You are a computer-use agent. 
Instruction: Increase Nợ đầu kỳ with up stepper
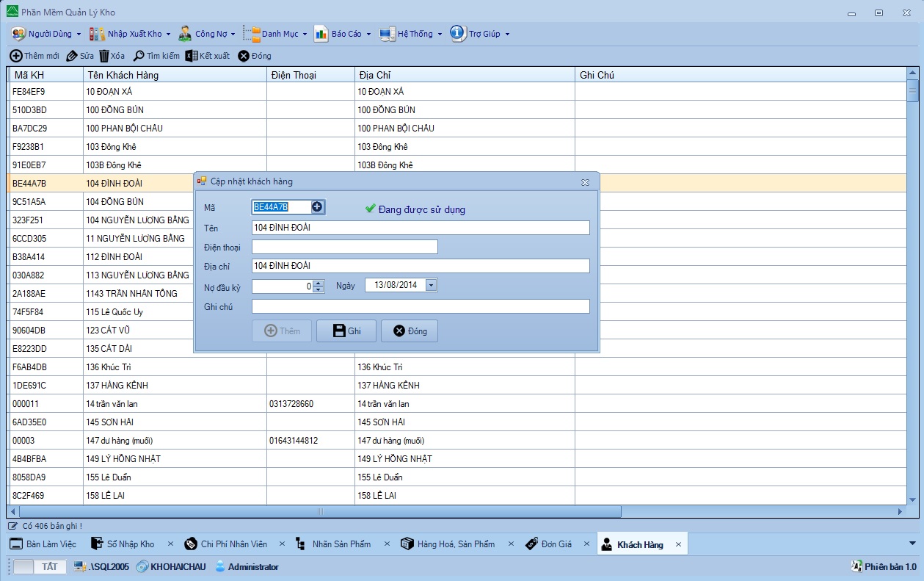point(318,283)
